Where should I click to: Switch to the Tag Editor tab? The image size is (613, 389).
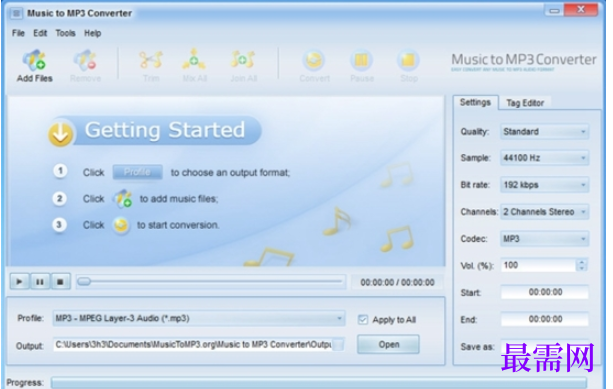pyautogui.click(x=525, y=103)
